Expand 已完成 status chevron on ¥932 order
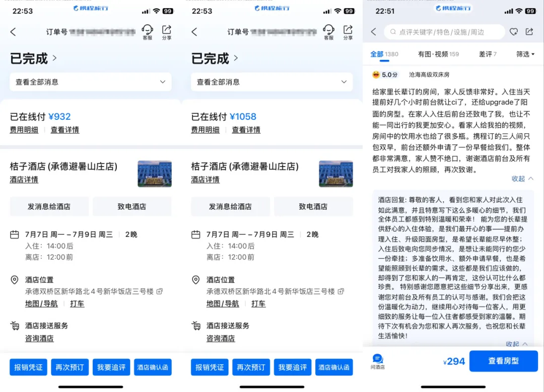Screen dimensions: 544x392 point(54,58)
